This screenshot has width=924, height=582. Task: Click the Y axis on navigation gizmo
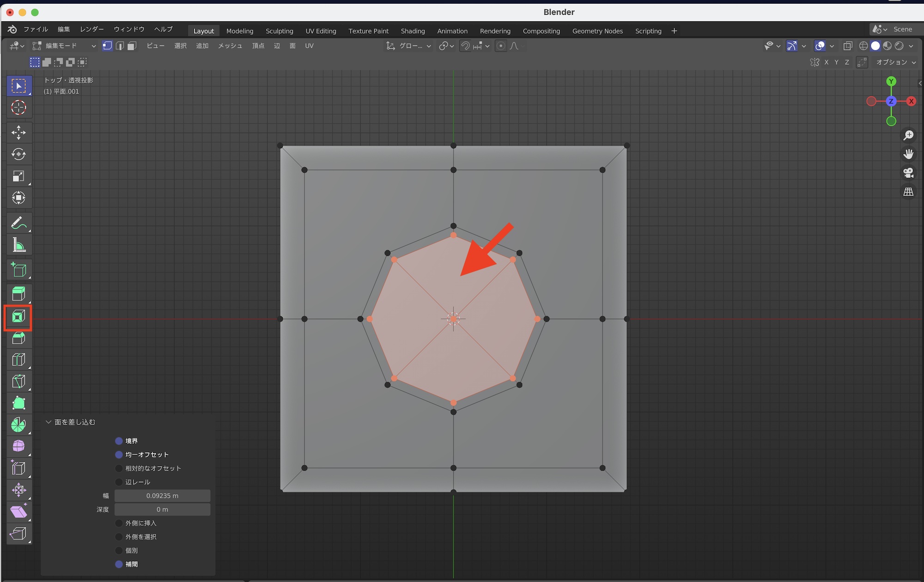coord(891,81)
